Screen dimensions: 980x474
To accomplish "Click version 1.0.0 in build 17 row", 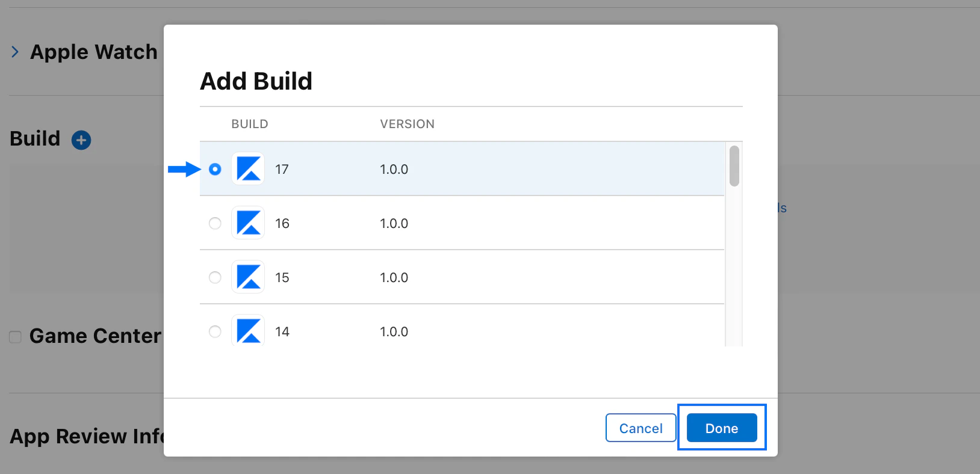I will click(394, 169).
